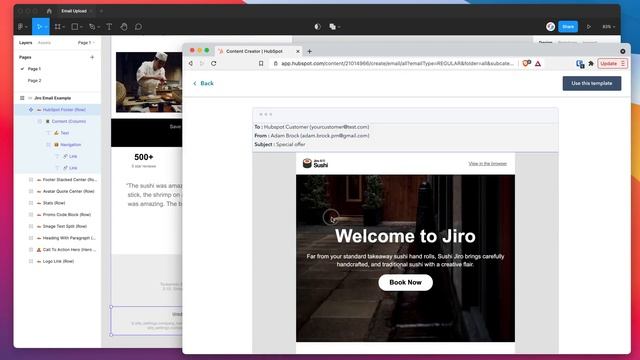Click the Jiro Sushi logo in email
The height and width of the screenshot is (360, 640).
[315, 163]
